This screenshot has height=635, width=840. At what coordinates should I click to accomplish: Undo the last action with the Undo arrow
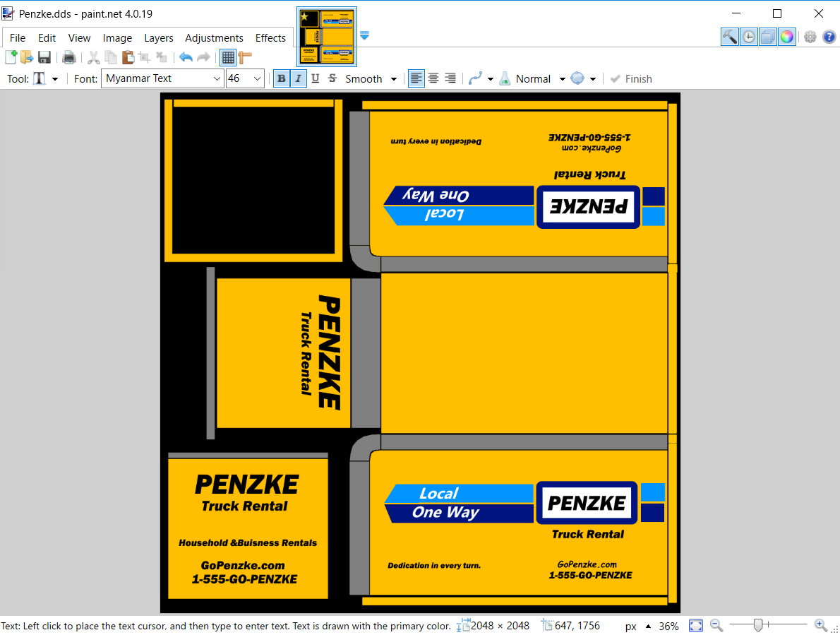pos(186,57)
